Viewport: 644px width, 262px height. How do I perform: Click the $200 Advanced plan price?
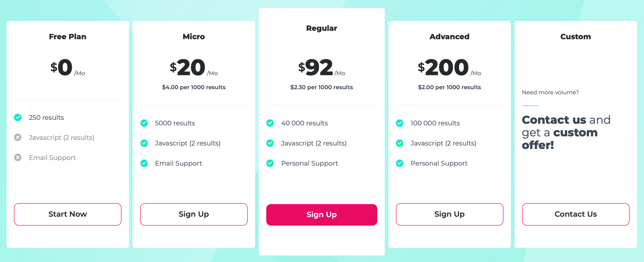point(447,67)
